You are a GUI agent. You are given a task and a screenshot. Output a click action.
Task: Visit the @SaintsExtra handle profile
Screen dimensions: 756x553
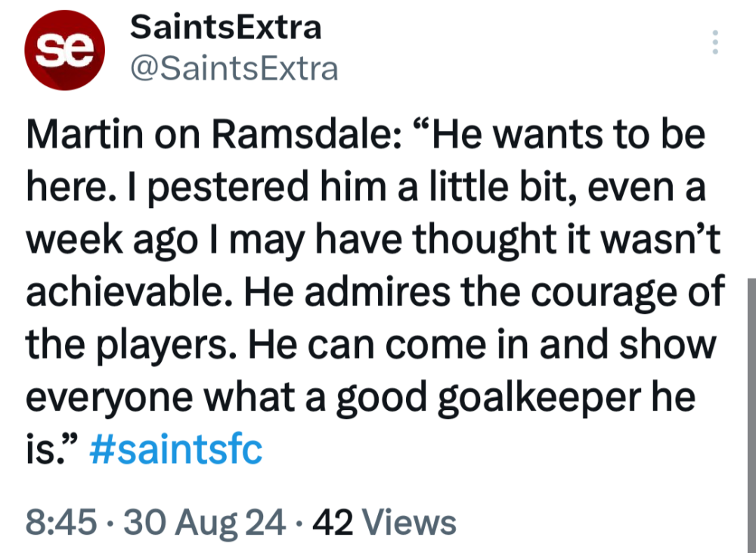[234, 69]
